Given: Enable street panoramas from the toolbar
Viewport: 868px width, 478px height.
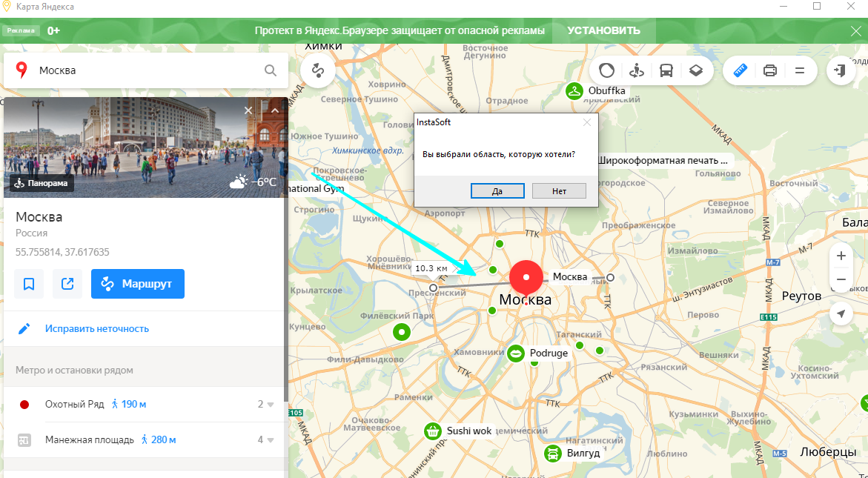Looking at the screenshot, I should (x=637, y=70).
